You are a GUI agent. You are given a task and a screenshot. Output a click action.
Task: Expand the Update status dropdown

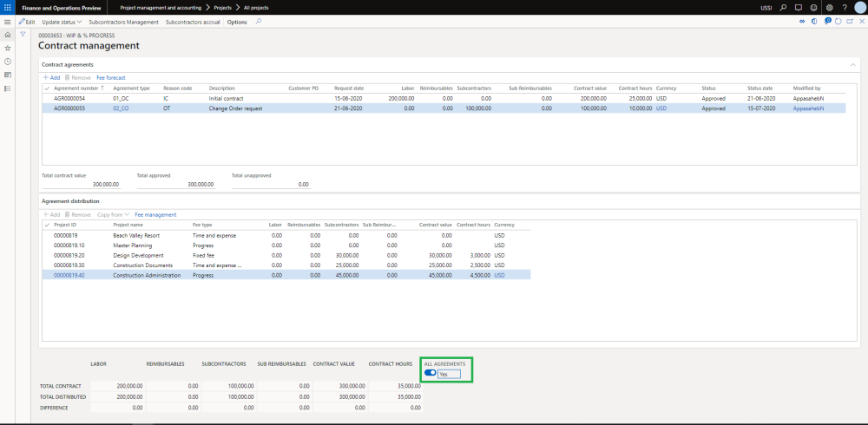pyautogui.click(x=62, y=21)
